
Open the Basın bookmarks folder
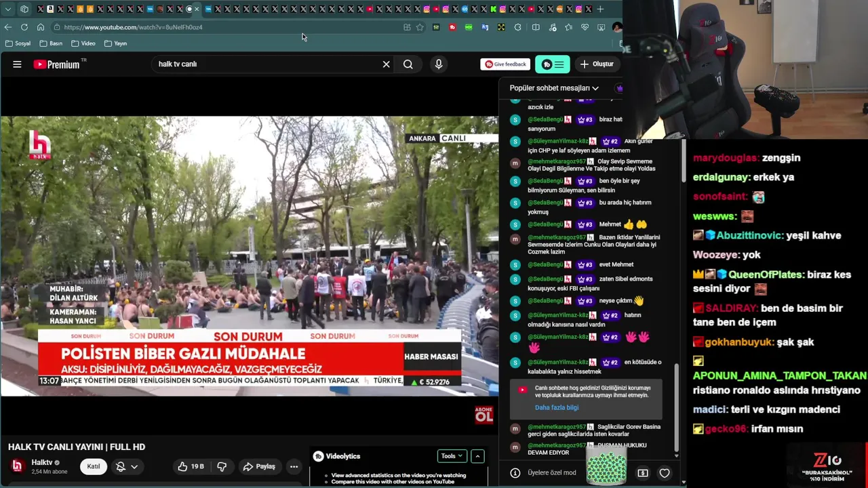(51, 43)
